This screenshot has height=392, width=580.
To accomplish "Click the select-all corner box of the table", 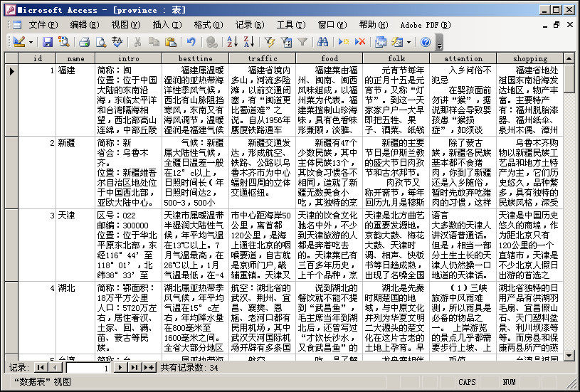I will (x=11, y=58).
